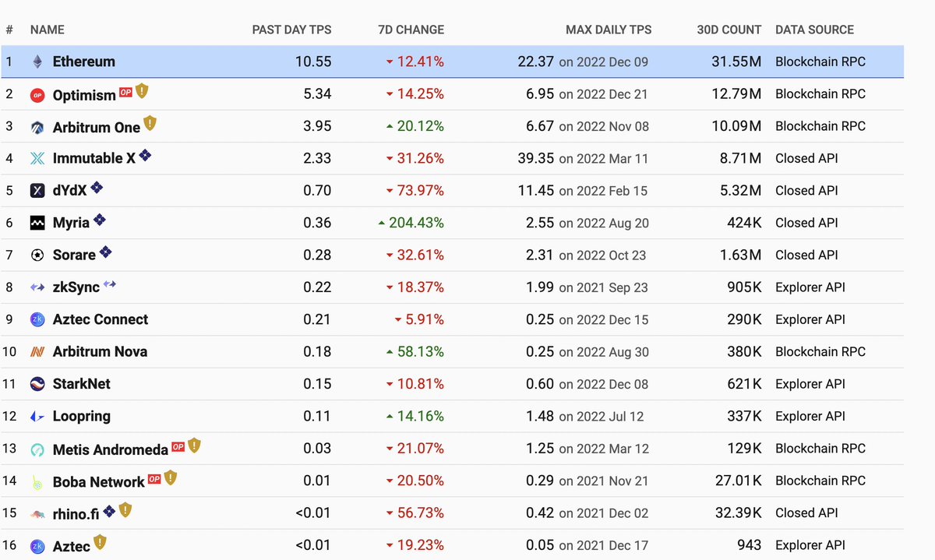Click the Ethereum diamond logo icon
Viewport: 935px width, 560px height.
tap(37, 62)
